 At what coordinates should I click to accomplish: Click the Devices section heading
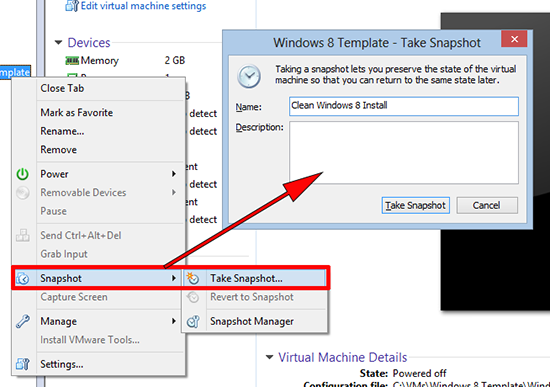click(x=89, y=42)
